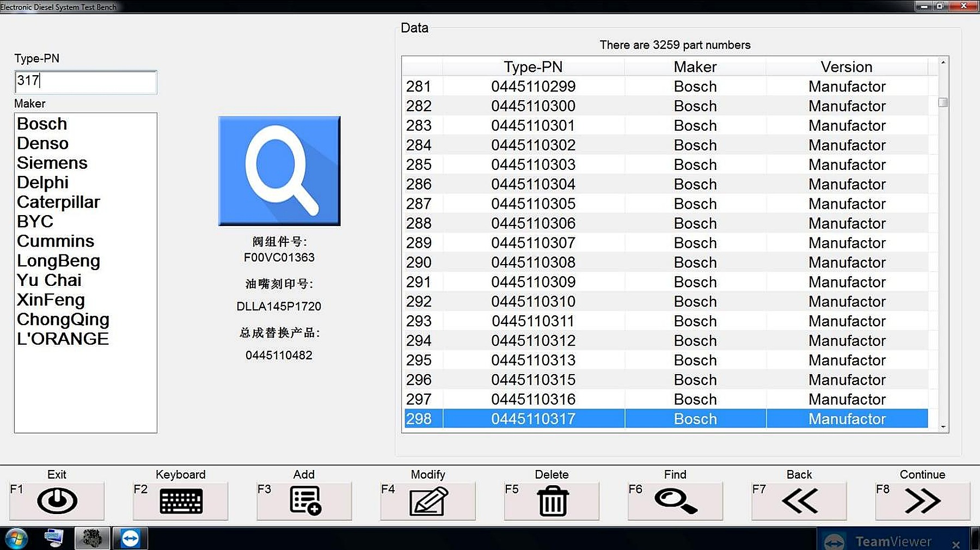This screenshot has width=980, height=550.
Task: Click the replacement product number 0445110482
Action: [279, 356]
